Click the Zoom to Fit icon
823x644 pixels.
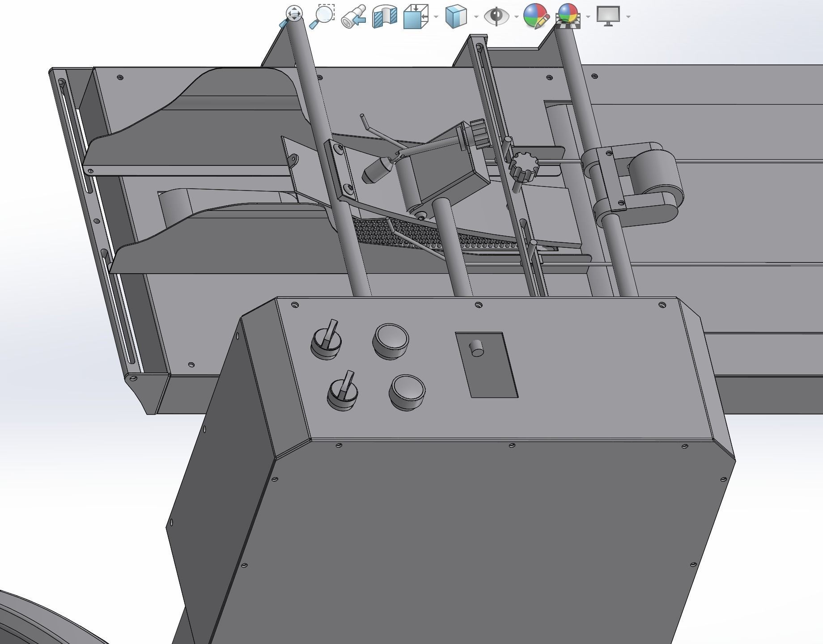291,17
